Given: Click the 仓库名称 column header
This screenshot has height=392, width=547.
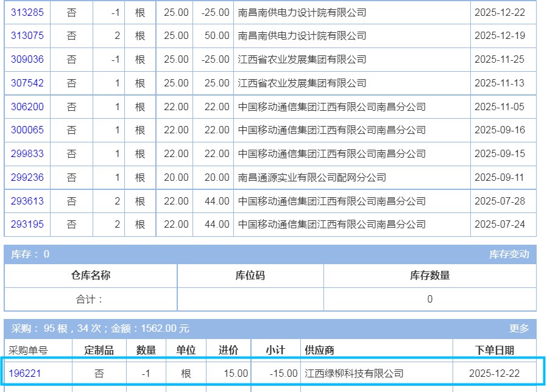Looking at the screenshot, I should click(91, 276).
